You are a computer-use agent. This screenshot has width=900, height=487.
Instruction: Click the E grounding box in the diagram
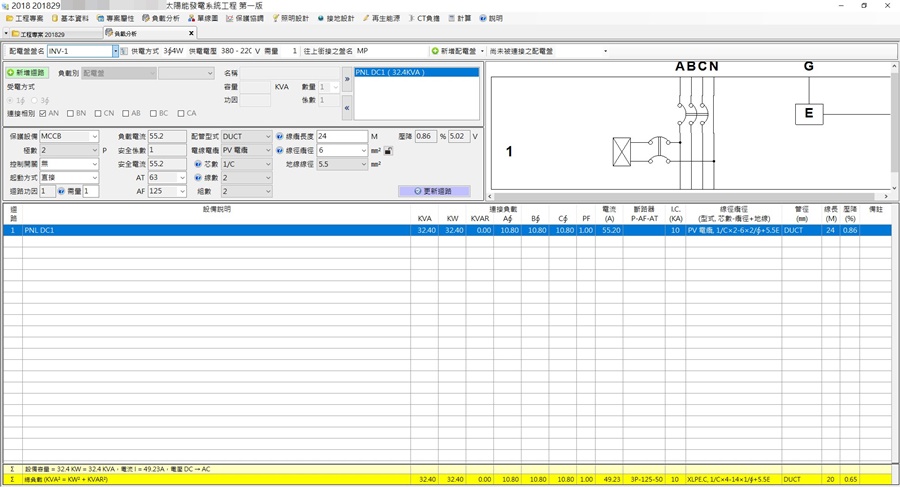click(x=809, y=114)
